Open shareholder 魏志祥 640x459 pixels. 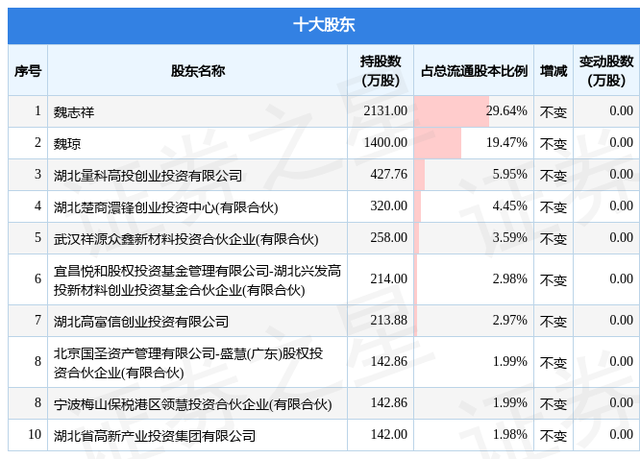[76, 112]
